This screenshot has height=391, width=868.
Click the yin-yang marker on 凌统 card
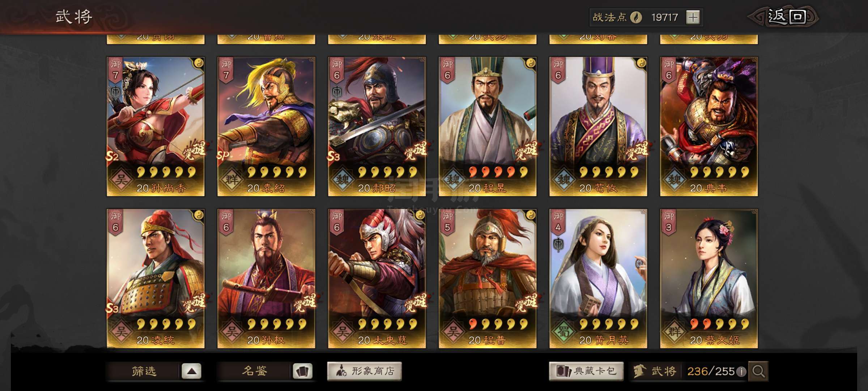coord(199,215)
